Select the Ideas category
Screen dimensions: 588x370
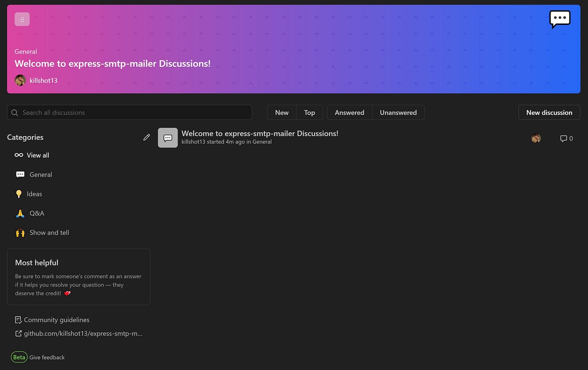click(34, 194)
